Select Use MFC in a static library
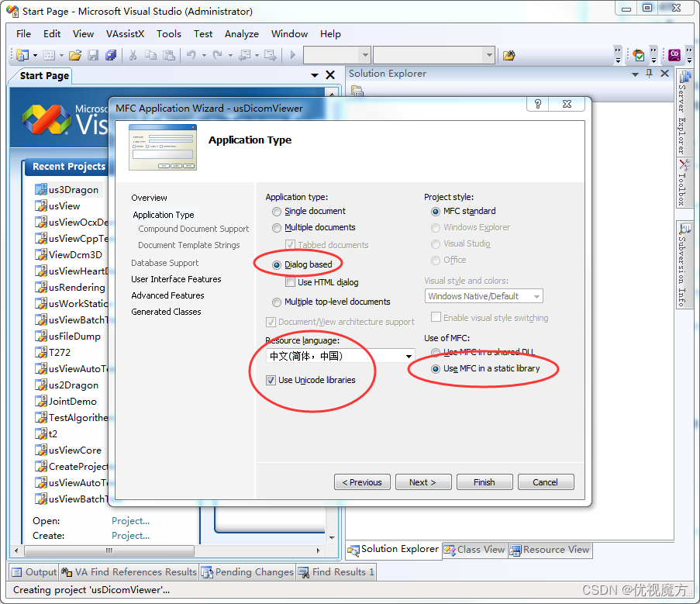This screenshot has width=700, height=604. tap(435, 369)
